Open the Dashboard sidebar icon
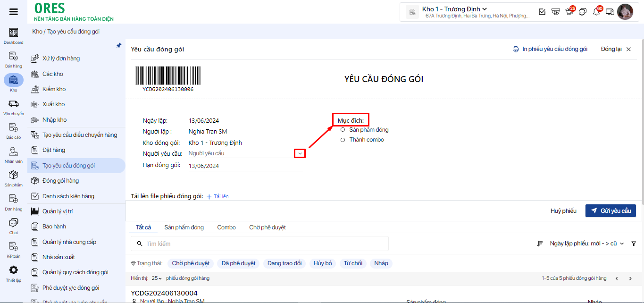Screen dimensions: 644x303 click(14, 33)
